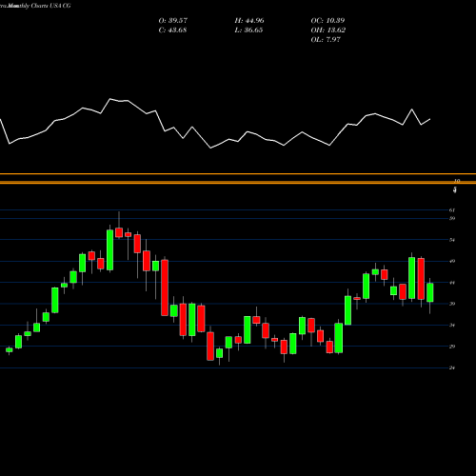Click the price axis label '44'
Image resolution: width=476 pixels, height=476 pixels.
[452, 283]
